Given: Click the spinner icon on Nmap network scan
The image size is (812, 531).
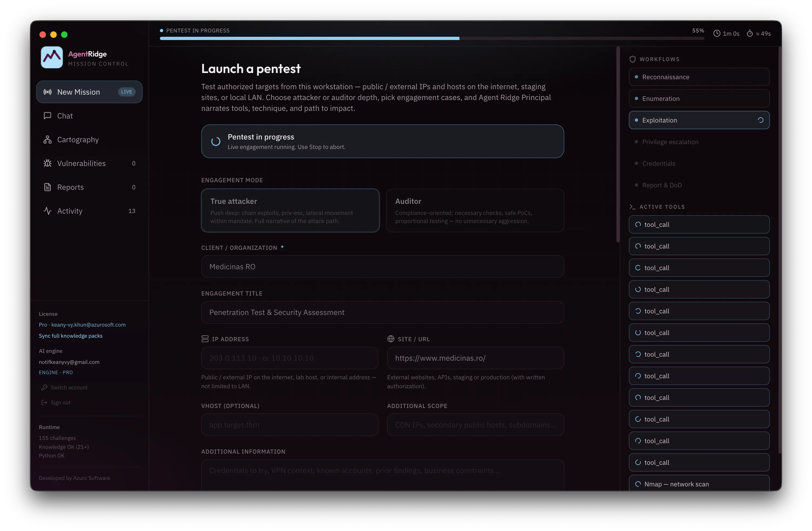Looking at the screenshot, I should 638,484.
